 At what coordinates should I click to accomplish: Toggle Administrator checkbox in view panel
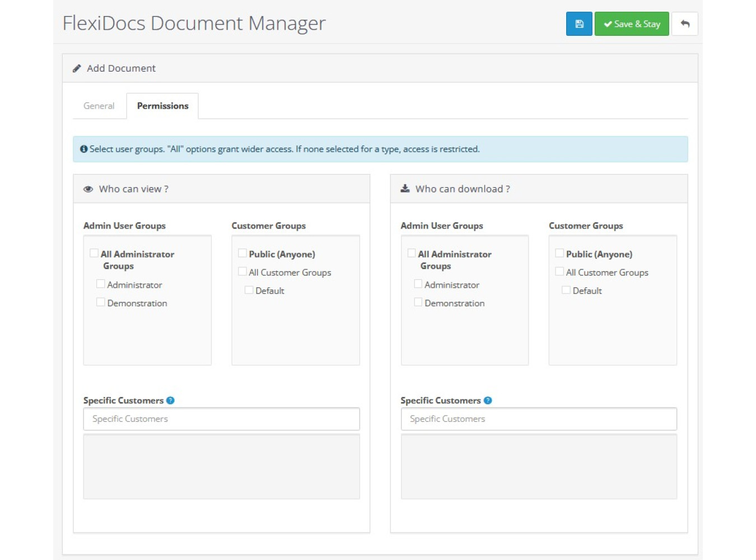[x=101, y=284]
